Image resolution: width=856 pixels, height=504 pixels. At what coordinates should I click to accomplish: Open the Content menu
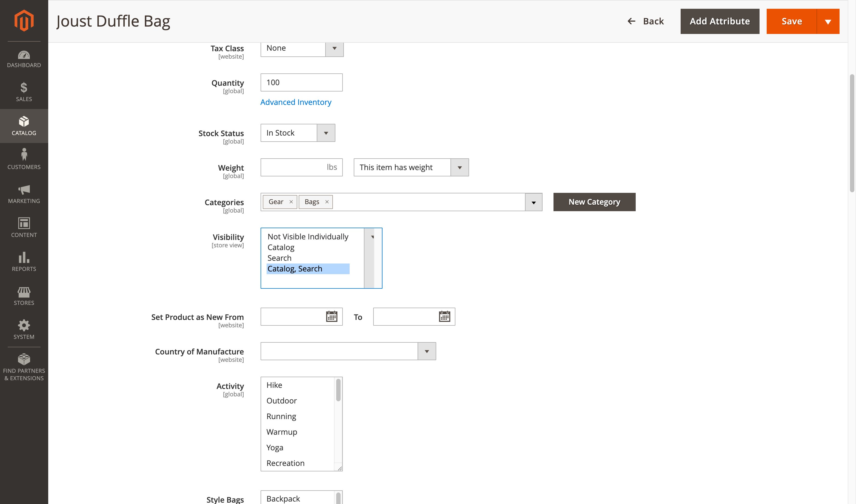click(24, 228)
